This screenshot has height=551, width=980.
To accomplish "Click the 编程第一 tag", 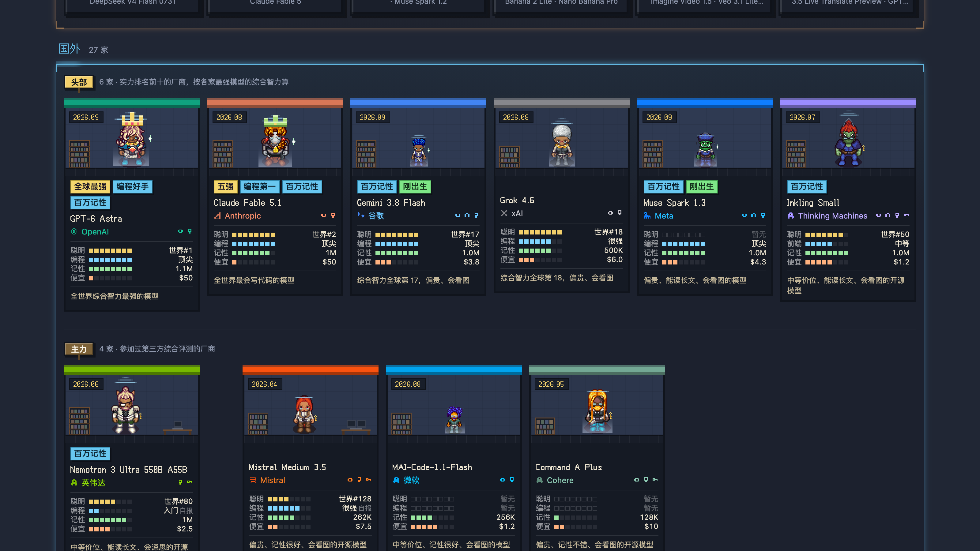I will point(260,187).
